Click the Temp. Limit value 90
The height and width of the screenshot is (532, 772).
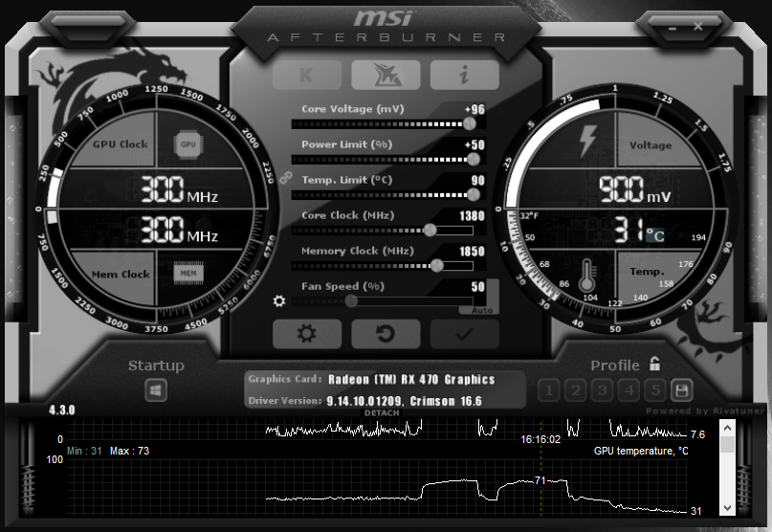pos(477,180)
